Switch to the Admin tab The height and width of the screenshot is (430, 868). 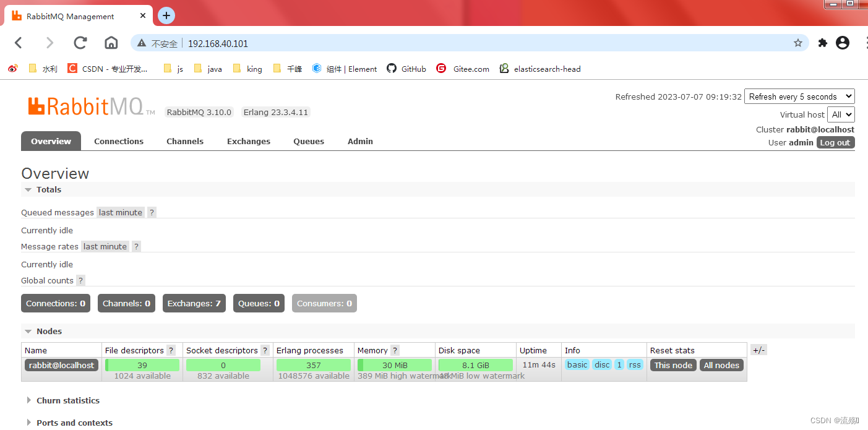pyautogui.click(x=360, y=141)
